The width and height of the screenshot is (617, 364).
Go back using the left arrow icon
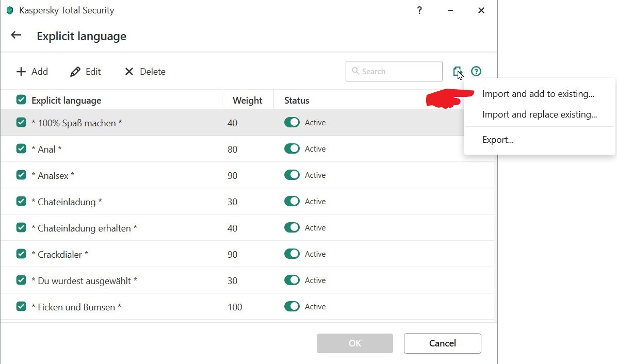16,36
